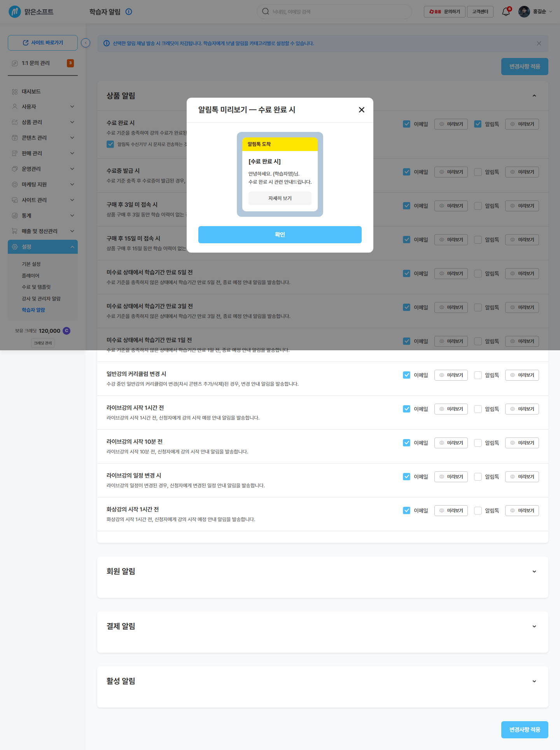Click the 맑은소프트 logo
The image size is (560, 750).
[x=31, y=12]
